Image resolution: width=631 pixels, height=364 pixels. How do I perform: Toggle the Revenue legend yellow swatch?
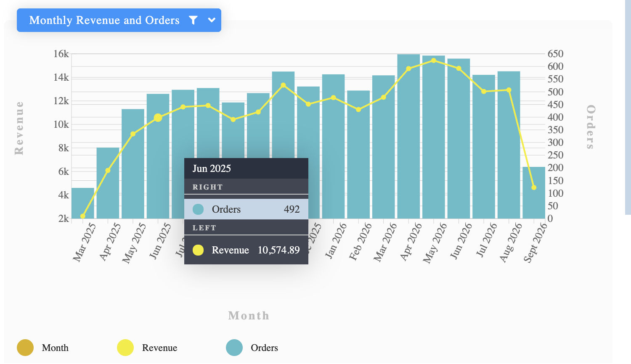pos(125,348)
